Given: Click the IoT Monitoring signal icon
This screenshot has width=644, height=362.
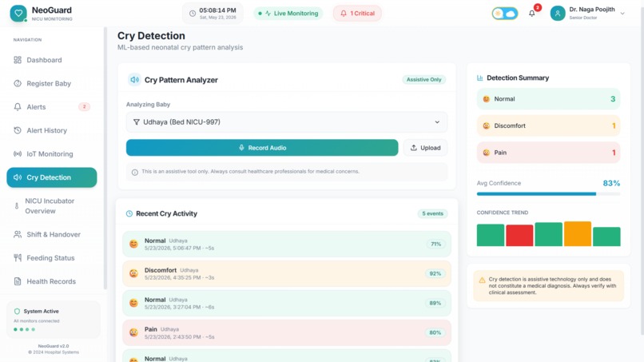Looking at the screenshot, I should 18,153.
